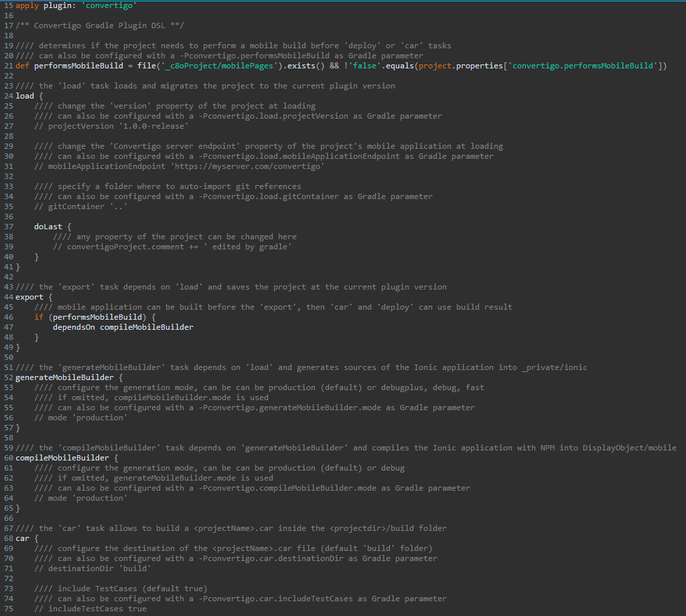Click the export block declaration
This screenshot has width=686, height=616.
(x=27, y=296)
